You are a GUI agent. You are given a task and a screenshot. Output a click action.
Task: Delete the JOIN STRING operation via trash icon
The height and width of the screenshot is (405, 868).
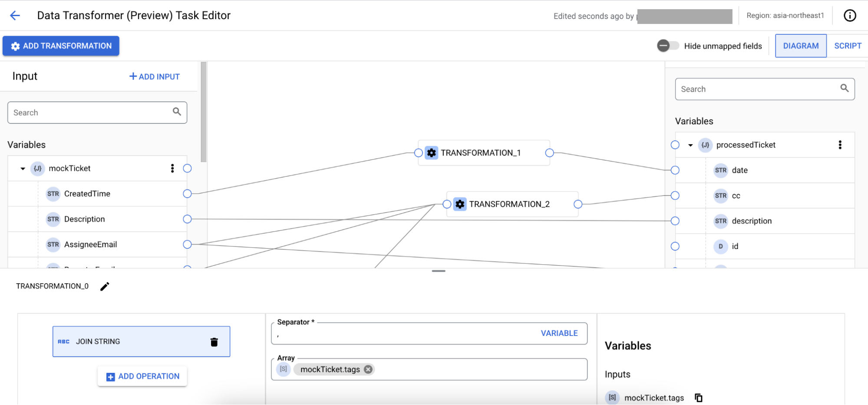pos(214,342)
